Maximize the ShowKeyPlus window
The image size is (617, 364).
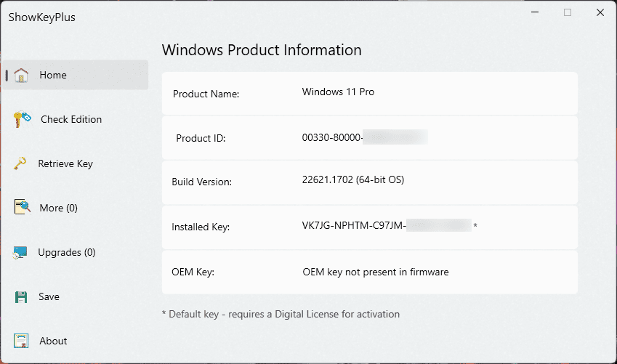pos(568,12)
